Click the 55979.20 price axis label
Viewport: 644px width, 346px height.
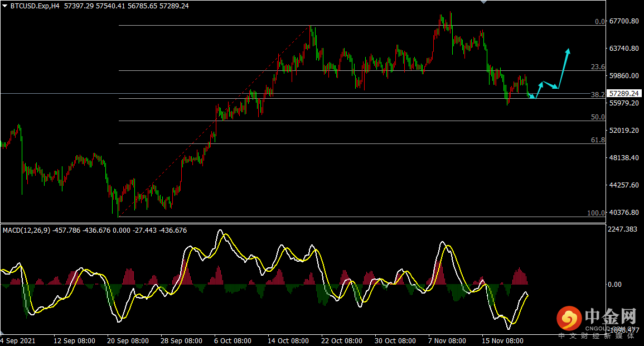coord(624,103)
